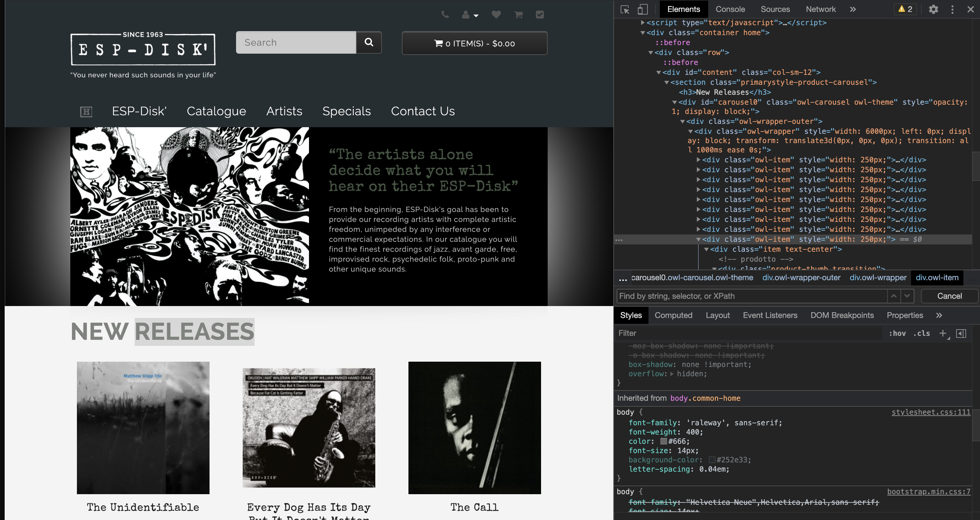
Task: Toggle the computed styles sidebar icon
Action: (961, 333)
